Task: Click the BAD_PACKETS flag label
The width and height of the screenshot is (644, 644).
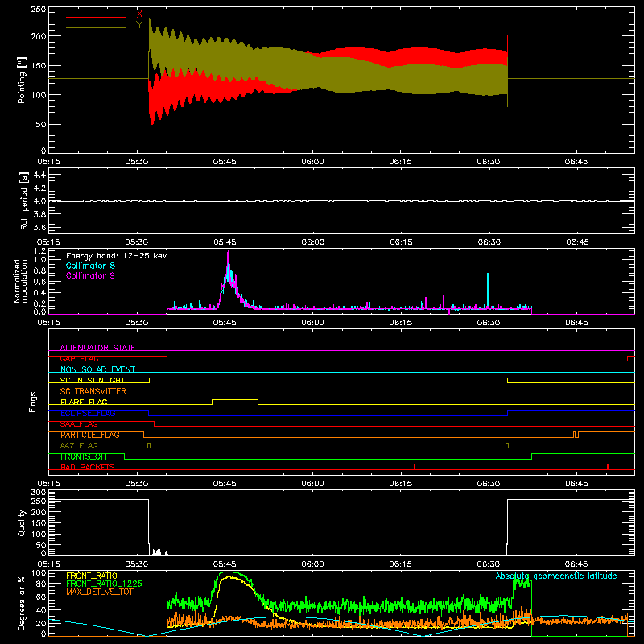Action: coord(88,467)
